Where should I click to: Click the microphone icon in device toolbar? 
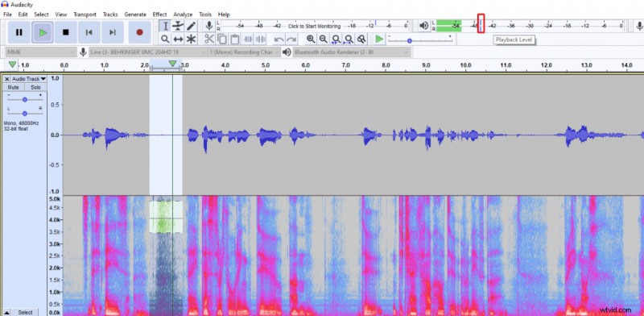[x=83, y=52]
